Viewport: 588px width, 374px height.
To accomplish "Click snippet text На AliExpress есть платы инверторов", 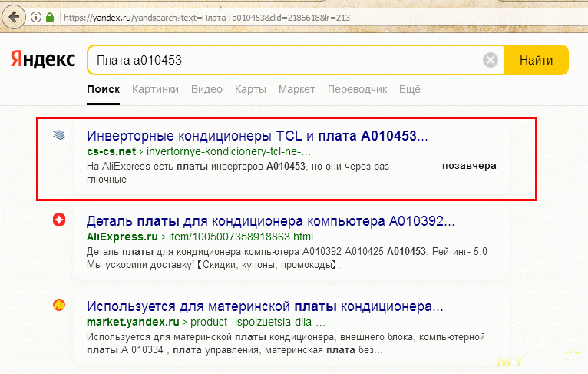I will coord(238,173).
